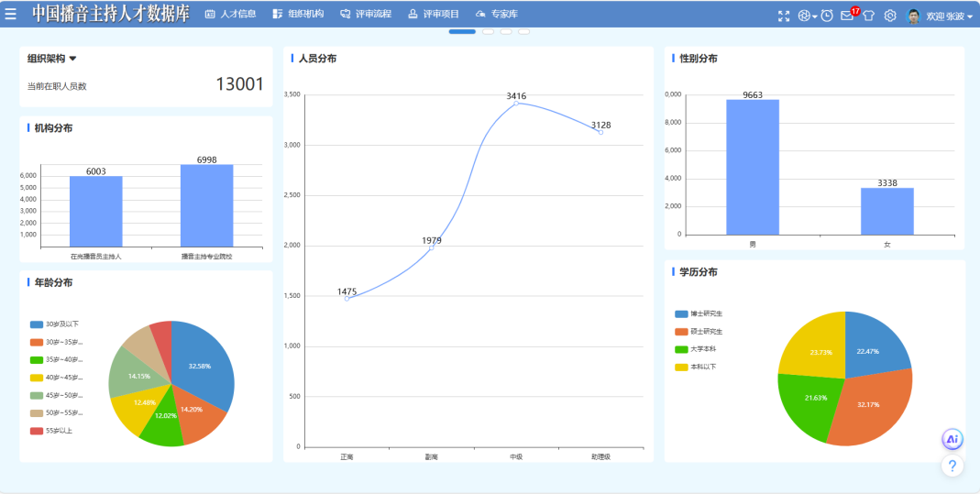Open the 评审流程 menu item
This screenshot has width=980, height=494.
coord(365,15)
